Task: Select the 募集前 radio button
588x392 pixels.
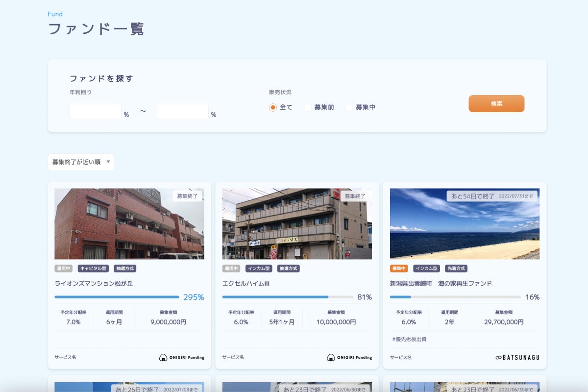Action: coord(308,107)
